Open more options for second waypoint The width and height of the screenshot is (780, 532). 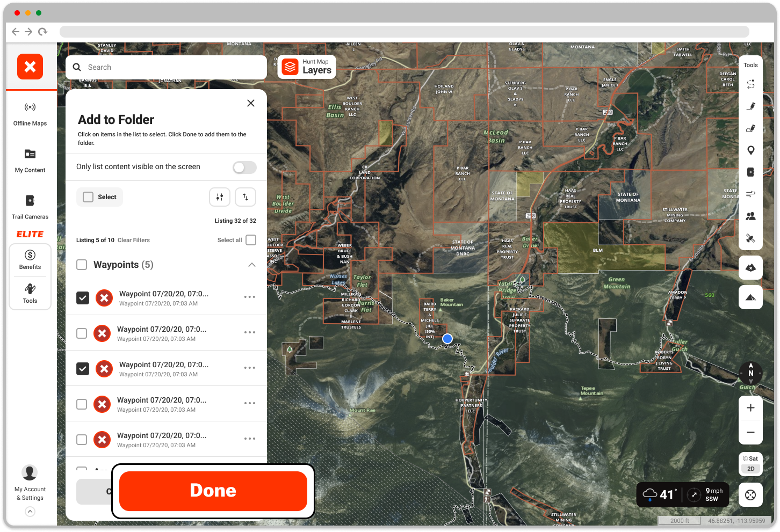(x=250, y=332)
